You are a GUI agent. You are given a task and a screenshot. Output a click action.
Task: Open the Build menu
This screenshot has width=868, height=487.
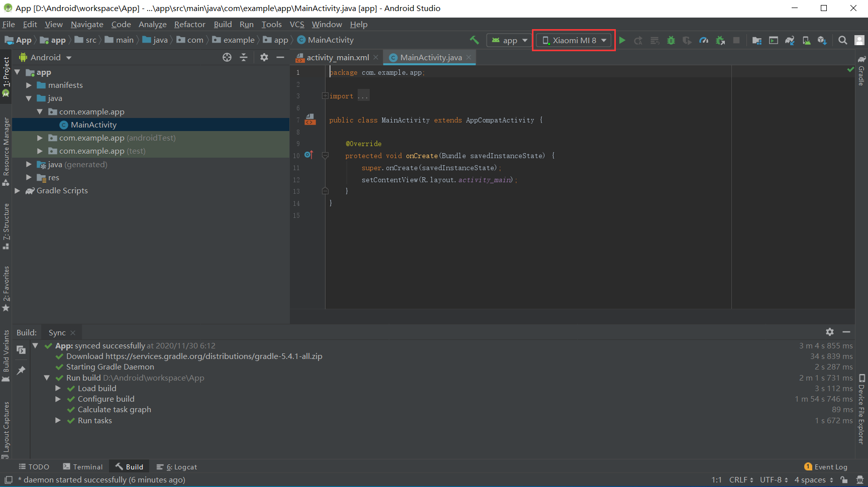point(223,24)
